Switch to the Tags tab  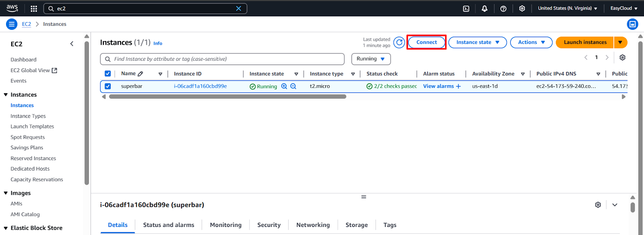[x=390, y=225]
